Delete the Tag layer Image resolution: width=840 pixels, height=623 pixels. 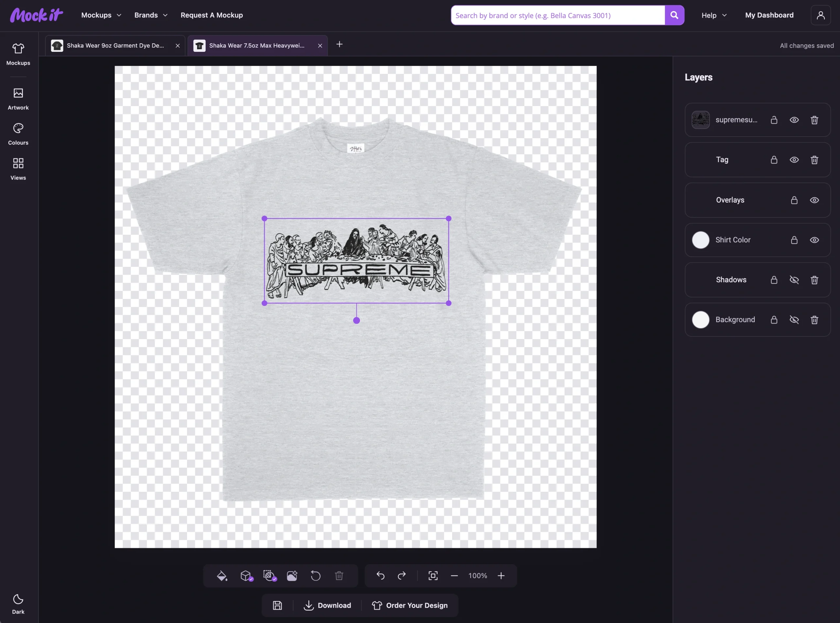pos(814,160)
